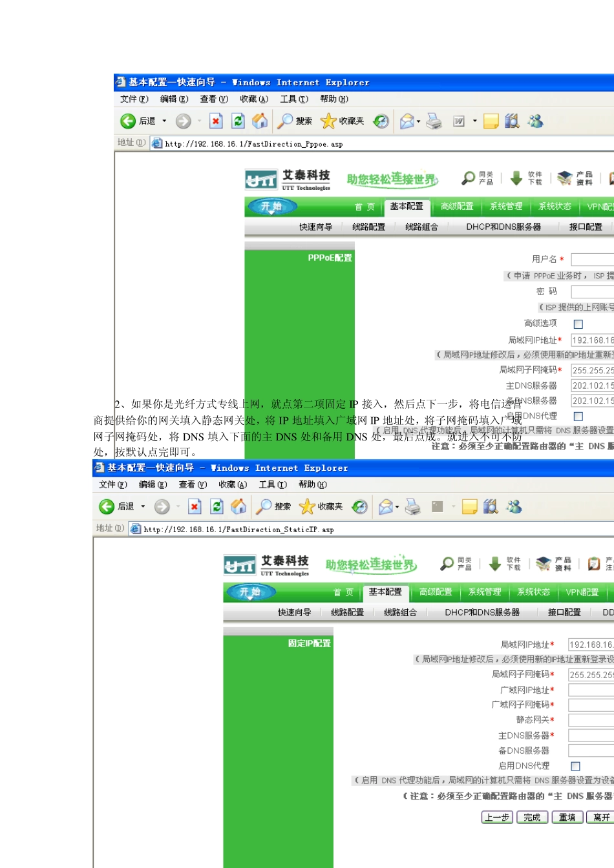Click the 主DNS服务器 field on the 固定IP page
The height and width of the screenshot is (868, 614).
[x=591, y=736]
